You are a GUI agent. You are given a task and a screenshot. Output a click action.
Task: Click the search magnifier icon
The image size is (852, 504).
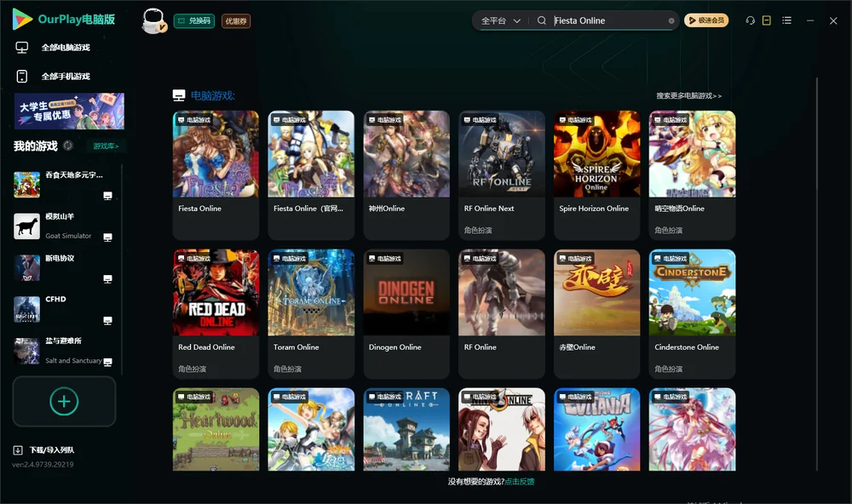(x=541, y=20)
